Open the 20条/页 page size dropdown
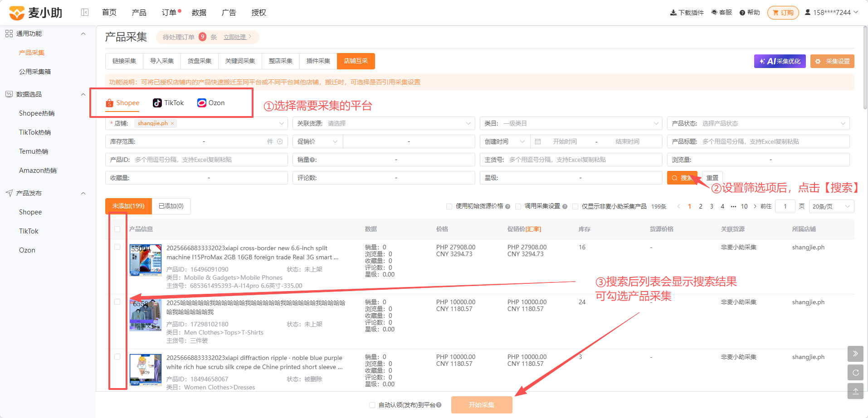 (x=831, y=206)
